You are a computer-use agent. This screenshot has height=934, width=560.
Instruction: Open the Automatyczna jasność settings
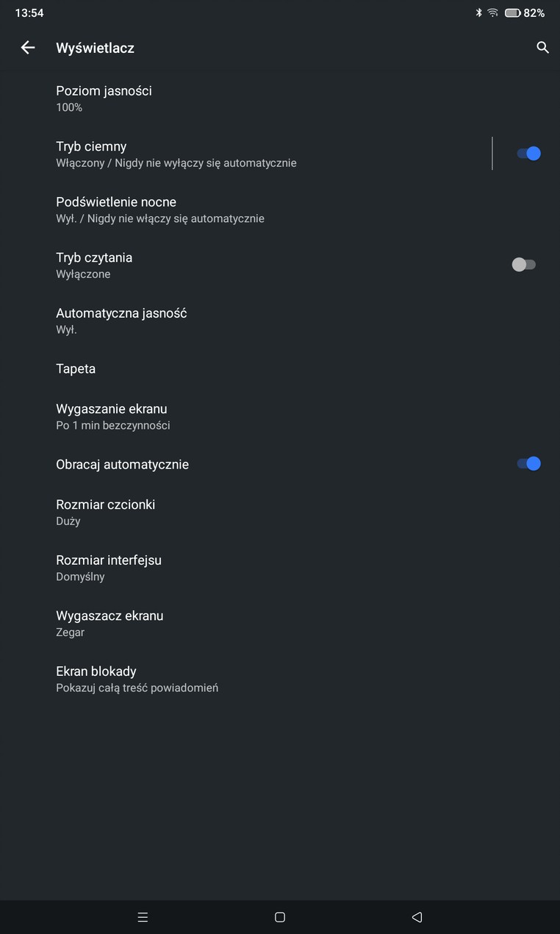tap(280, 321)
